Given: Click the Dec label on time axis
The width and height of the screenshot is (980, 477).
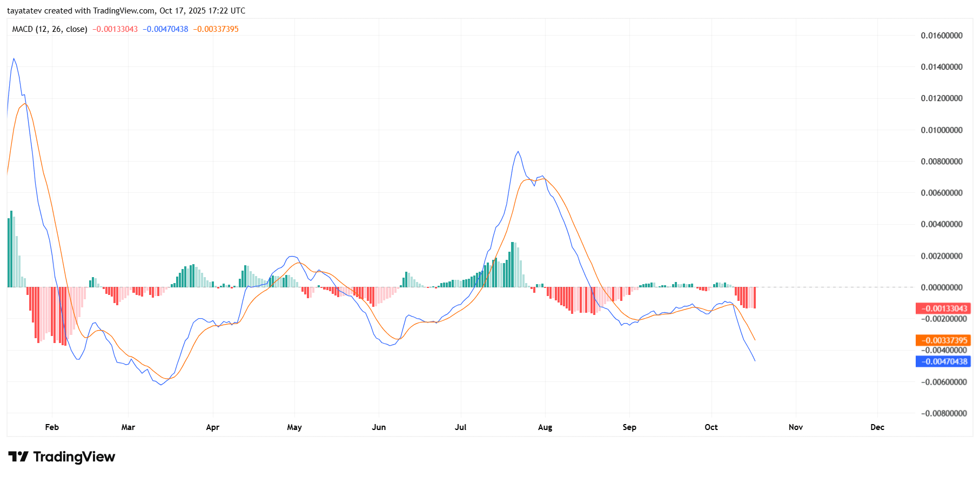Looking at the screenshot, I should (x=877, y=427).
